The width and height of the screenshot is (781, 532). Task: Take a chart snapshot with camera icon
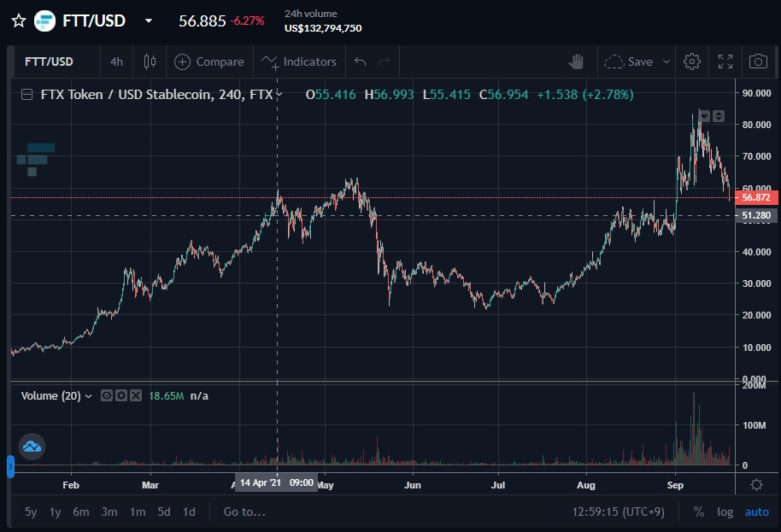point(758,61)
